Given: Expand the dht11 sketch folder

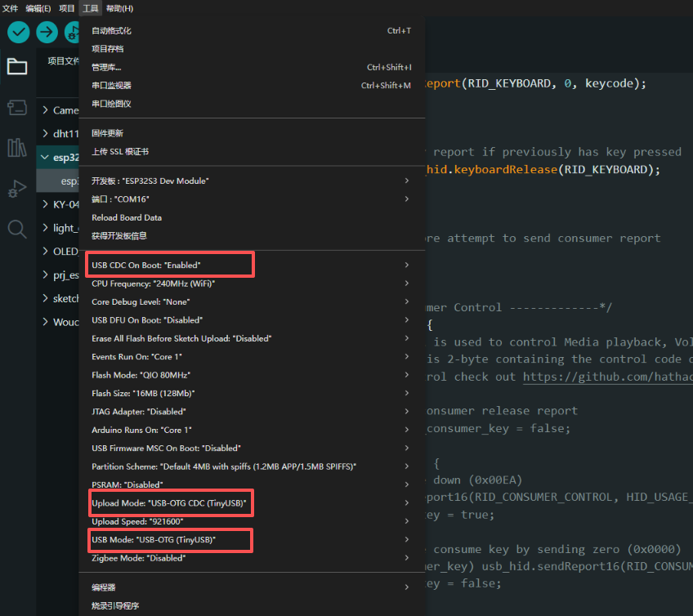Looking at the screenshot, I should coord(45,133).
